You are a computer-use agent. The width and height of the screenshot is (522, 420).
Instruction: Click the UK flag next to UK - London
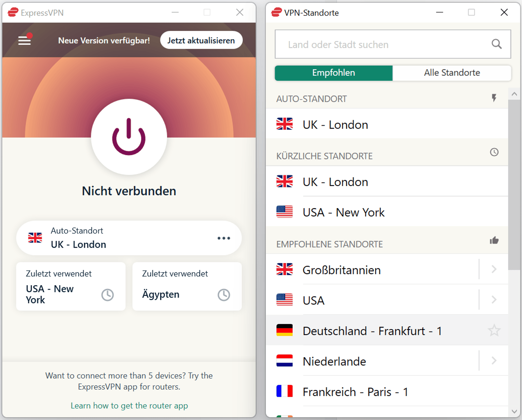click(x=285, y=124)
